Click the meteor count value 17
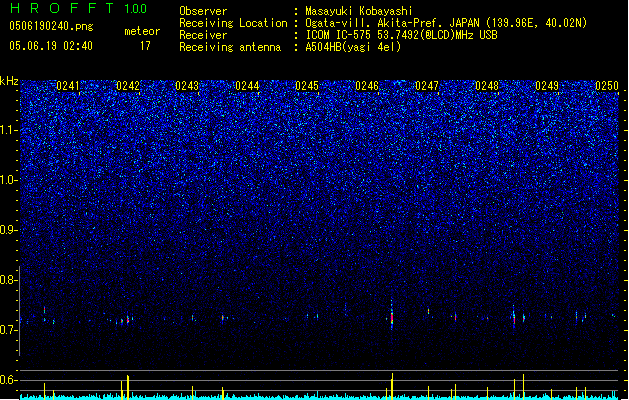629x400 pixels. click(145, 46)
